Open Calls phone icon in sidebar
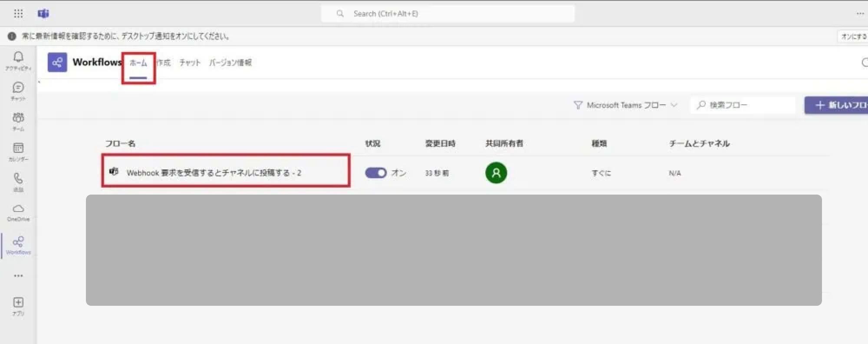Screen dimensions: 868x344 pyautogui.click(x=18, y=182)
